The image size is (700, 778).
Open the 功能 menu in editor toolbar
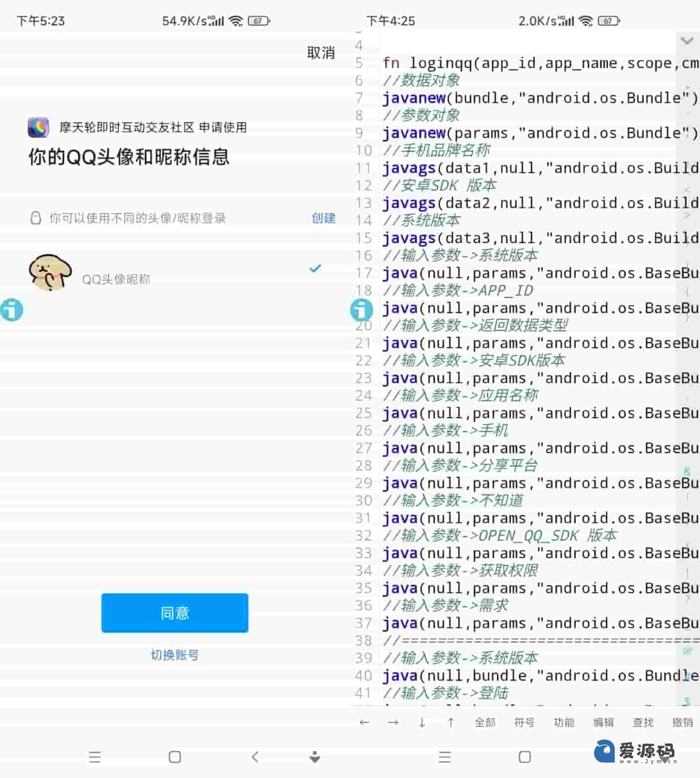tap(564, 723)
